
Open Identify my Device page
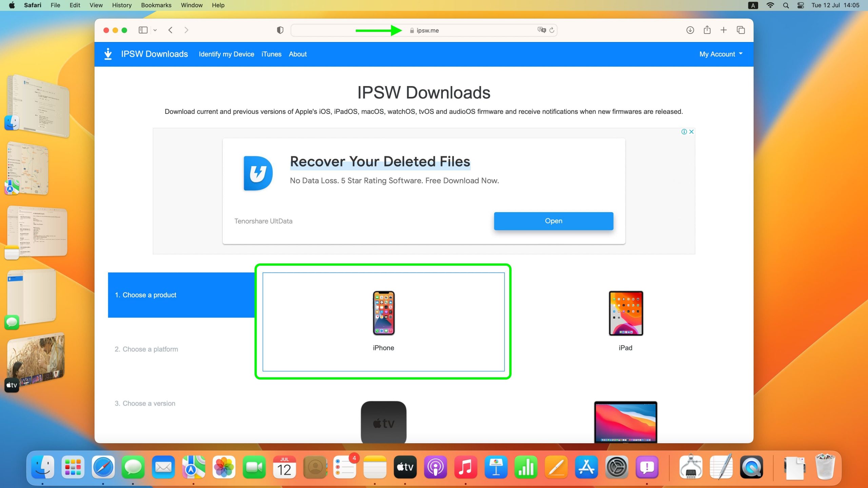(x=226, y=54)
